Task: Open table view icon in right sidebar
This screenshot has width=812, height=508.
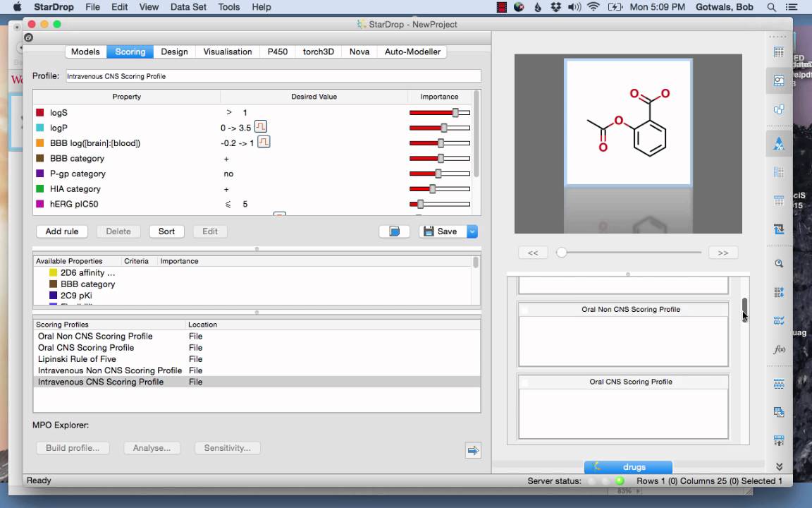Action: [x=778, y=52]
